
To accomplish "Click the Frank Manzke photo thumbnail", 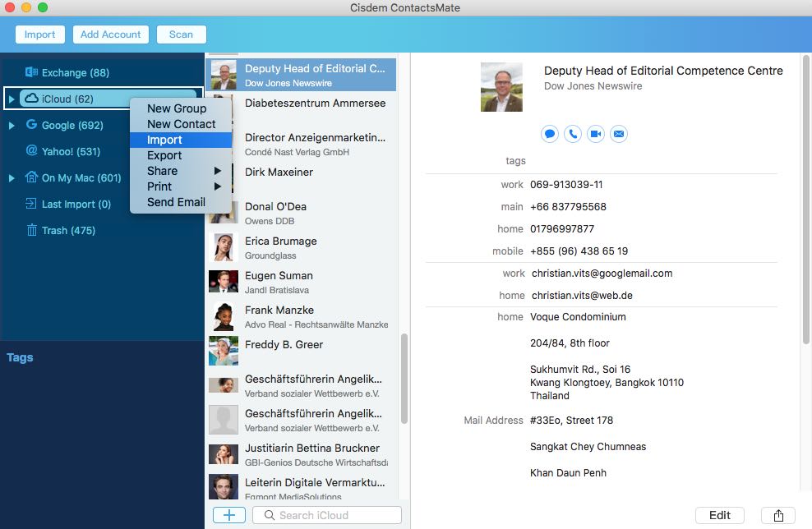I will [x=224, y=316].
